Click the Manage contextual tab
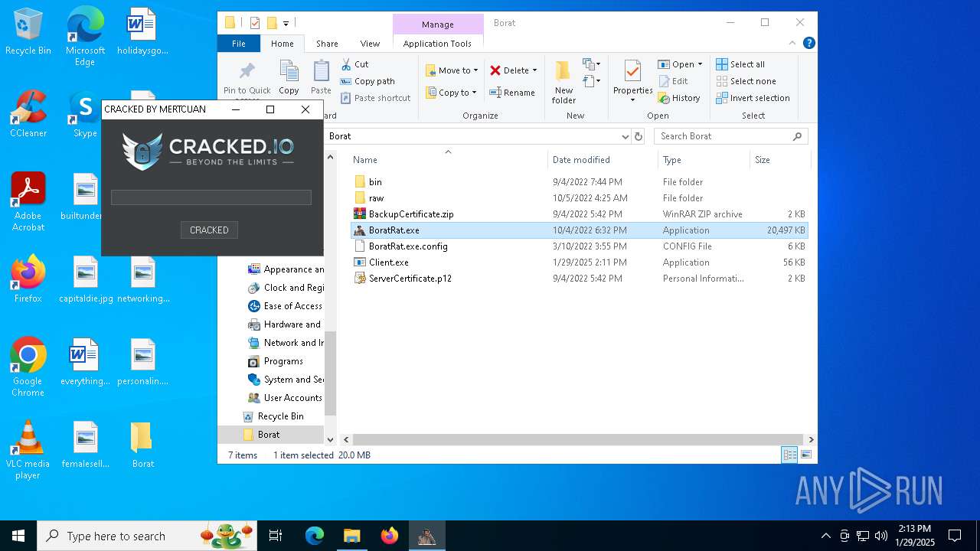Screen dimensions: 980x551 click(x=438, y=24)
